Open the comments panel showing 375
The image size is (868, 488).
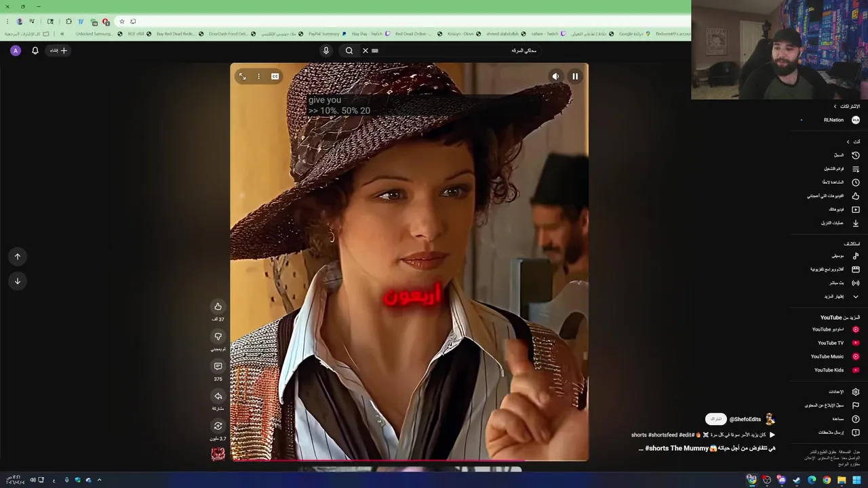tap(218, 366)
